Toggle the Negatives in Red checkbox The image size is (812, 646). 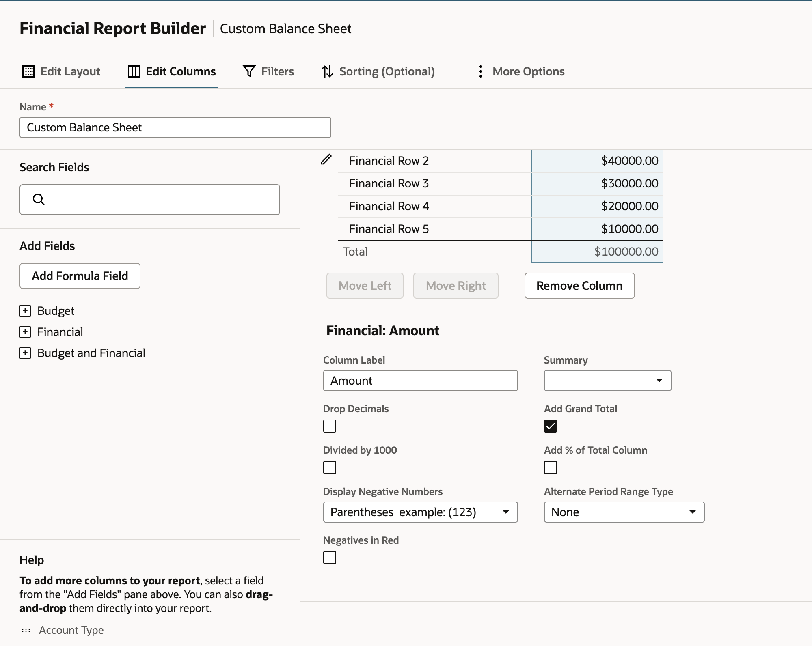tap(330, 558)
